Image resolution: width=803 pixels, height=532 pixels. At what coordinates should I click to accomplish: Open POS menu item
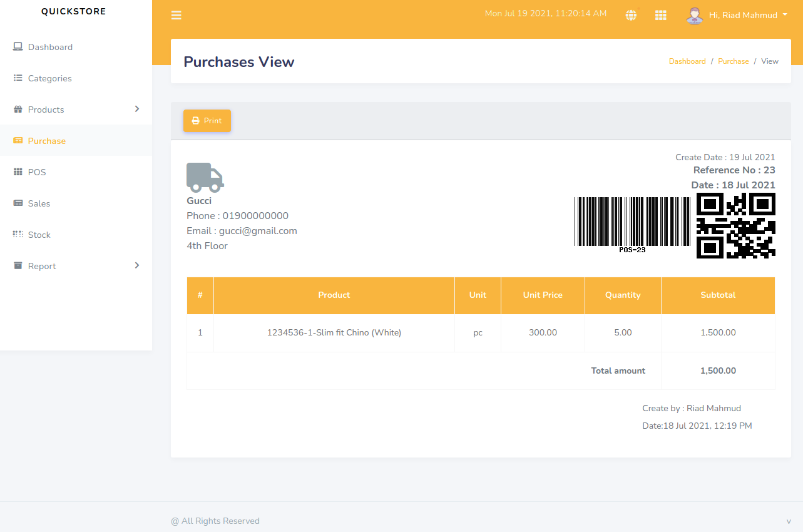[76, 172]
